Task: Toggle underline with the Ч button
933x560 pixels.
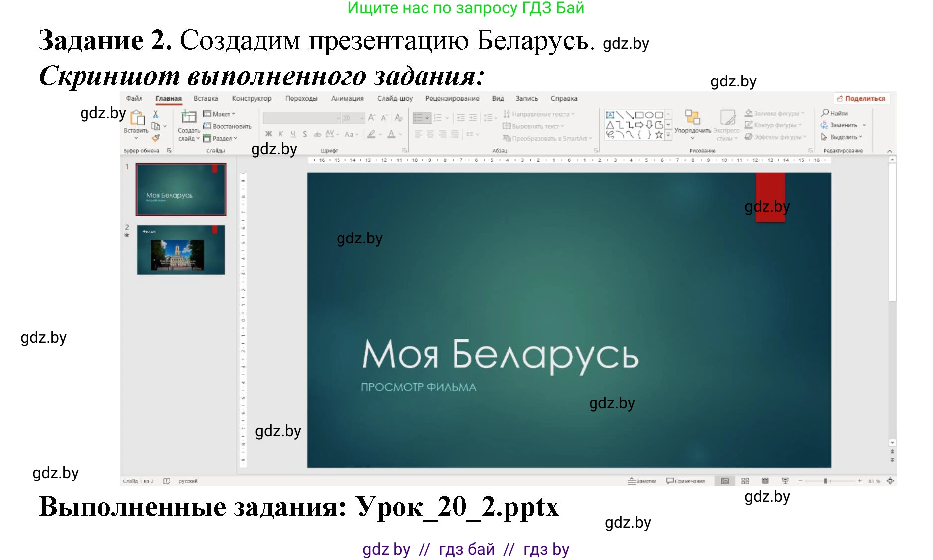Action: click(x=293, y=133)
